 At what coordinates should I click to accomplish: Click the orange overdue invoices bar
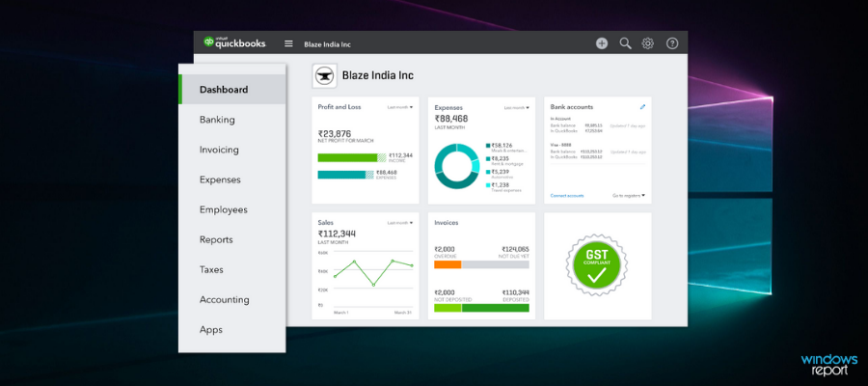pos(448,264)
